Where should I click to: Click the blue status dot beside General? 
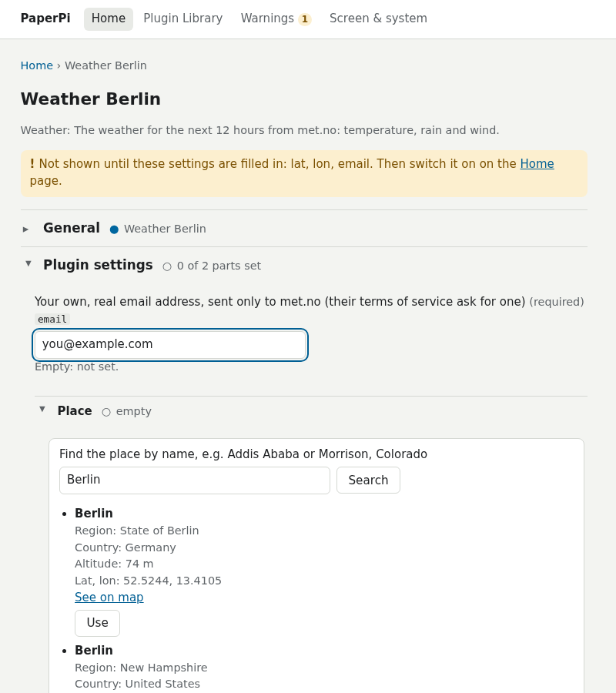114,229
